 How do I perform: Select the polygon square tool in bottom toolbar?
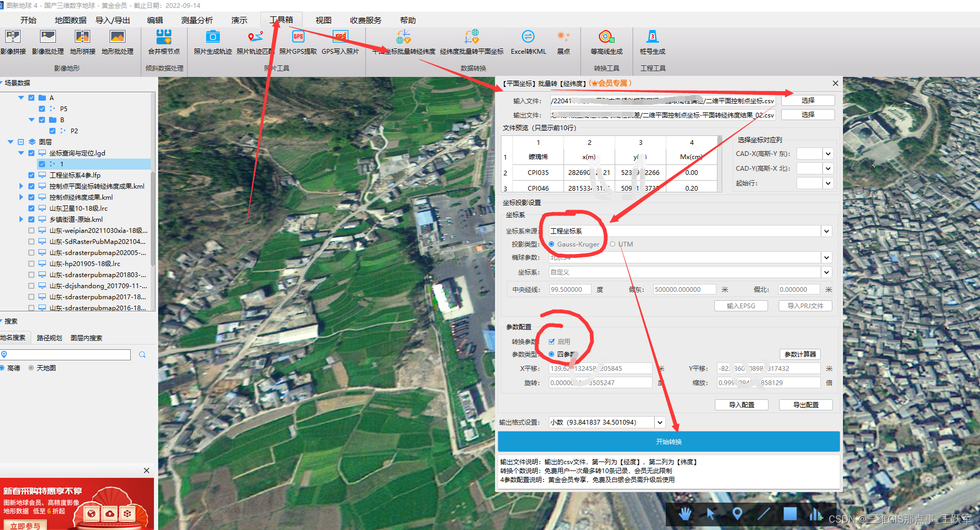coord(790,514)
